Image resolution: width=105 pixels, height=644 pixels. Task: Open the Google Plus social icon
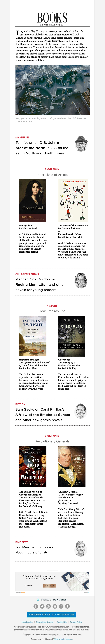tap(48, 606)
